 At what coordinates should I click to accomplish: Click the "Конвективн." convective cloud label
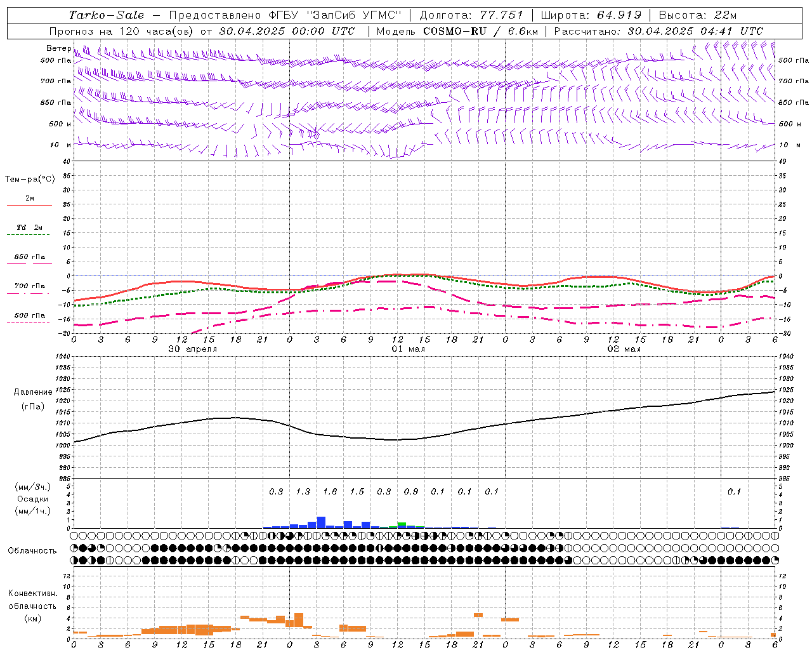(32, 594)
